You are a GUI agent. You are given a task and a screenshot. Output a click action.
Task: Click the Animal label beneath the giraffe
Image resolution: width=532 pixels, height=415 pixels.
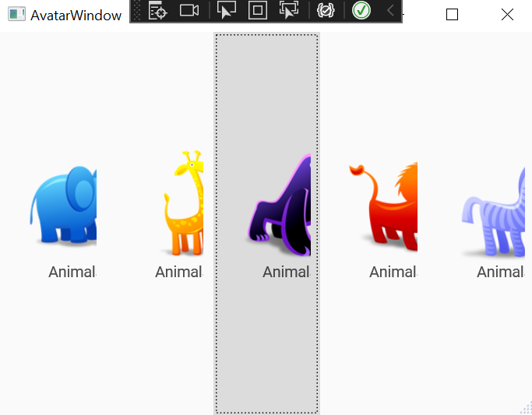coord(179,272)
